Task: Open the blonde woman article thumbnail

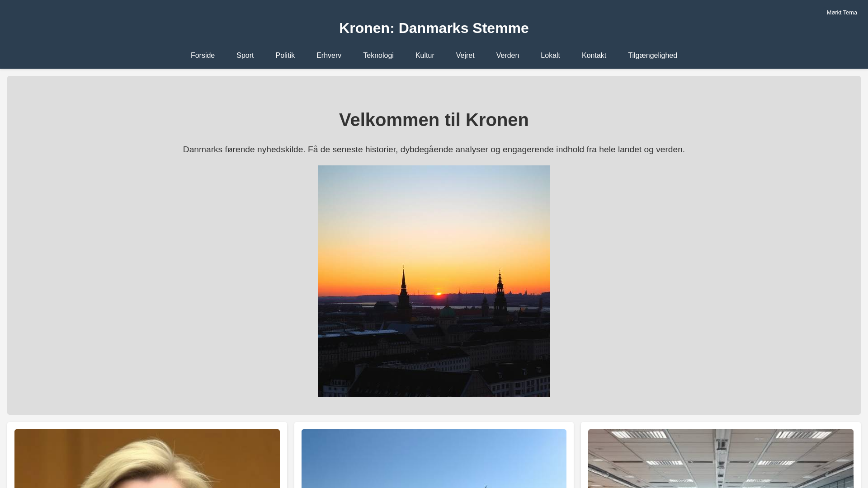Action: coord(147,459)
